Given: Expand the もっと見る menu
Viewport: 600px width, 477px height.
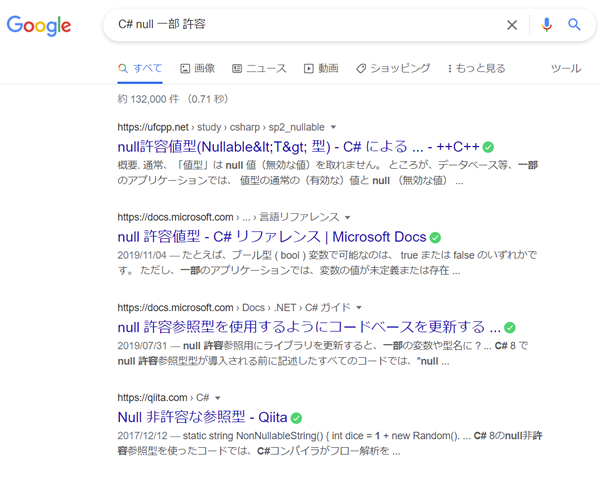Looking at the screenshot, I should [476, 68].
